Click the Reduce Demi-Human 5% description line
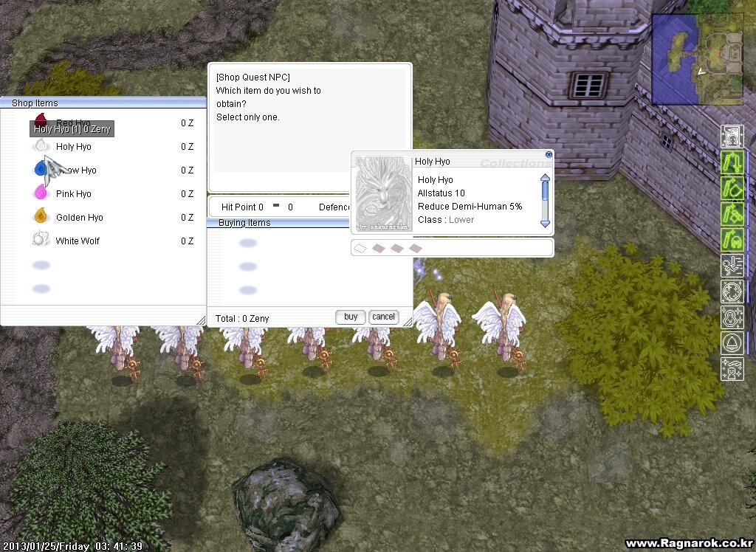756x552 pixels. 470,207
